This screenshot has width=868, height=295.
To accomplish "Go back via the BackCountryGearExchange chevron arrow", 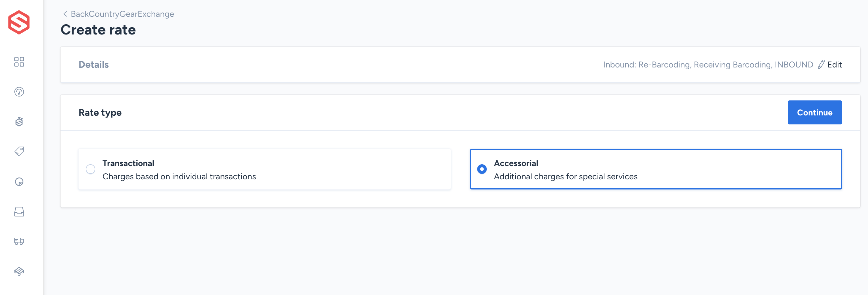I will click(x=65, y=14).
